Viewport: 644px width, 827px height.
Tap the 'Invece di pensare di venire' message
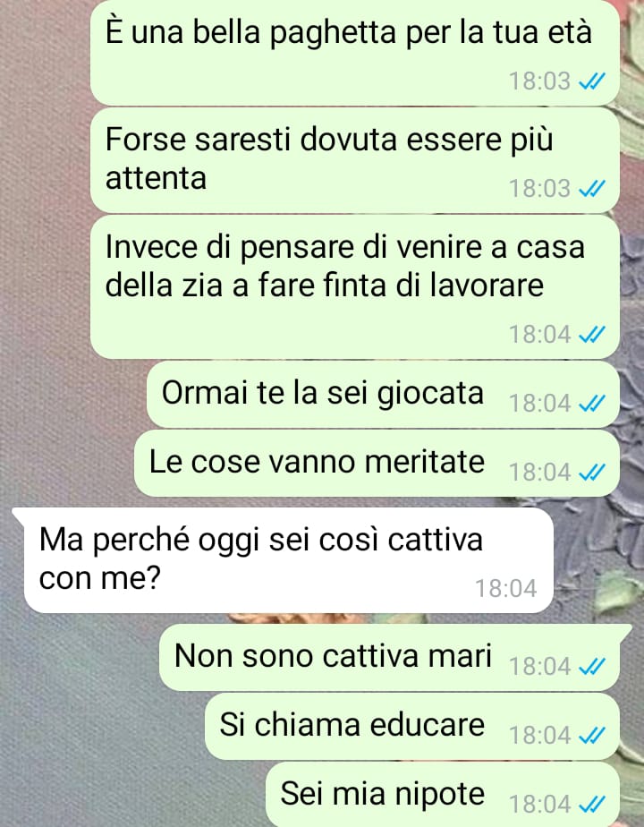coord(355,287)
